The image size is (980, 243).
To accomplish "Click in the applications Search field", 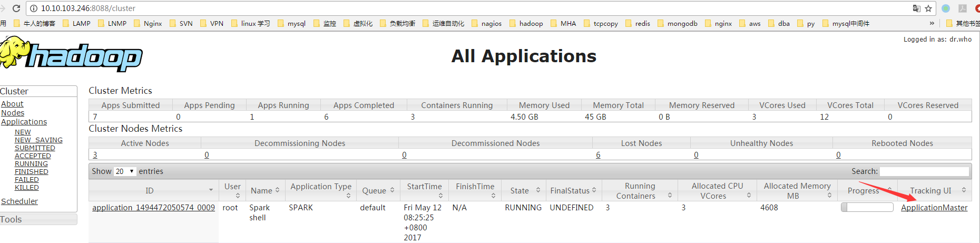I will pyautogui.click(x=924, y=171).
